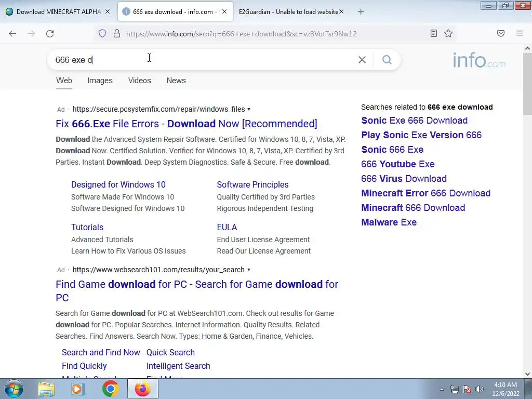
Task: Open Google Chrome from taskbar
Action: (110, 389)
